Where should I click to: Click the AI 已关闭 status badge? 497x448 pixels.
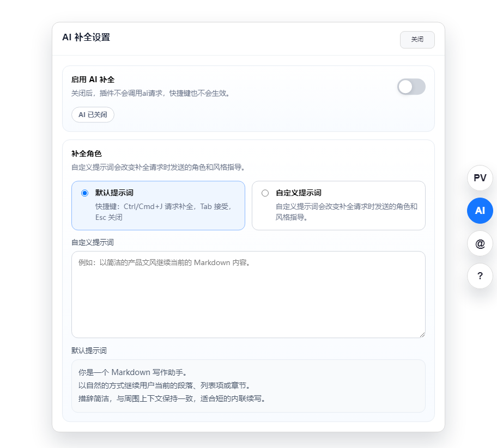tap(93, 115)
